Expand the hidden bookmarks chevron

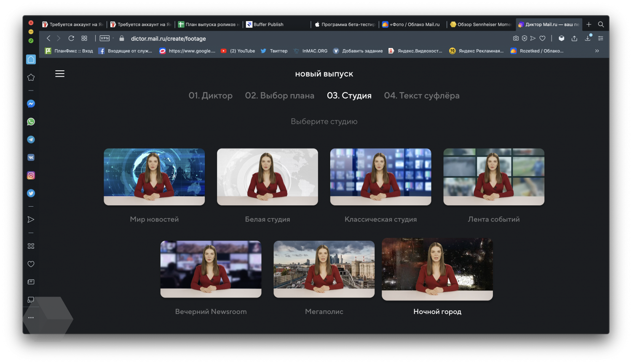[597, 51]
